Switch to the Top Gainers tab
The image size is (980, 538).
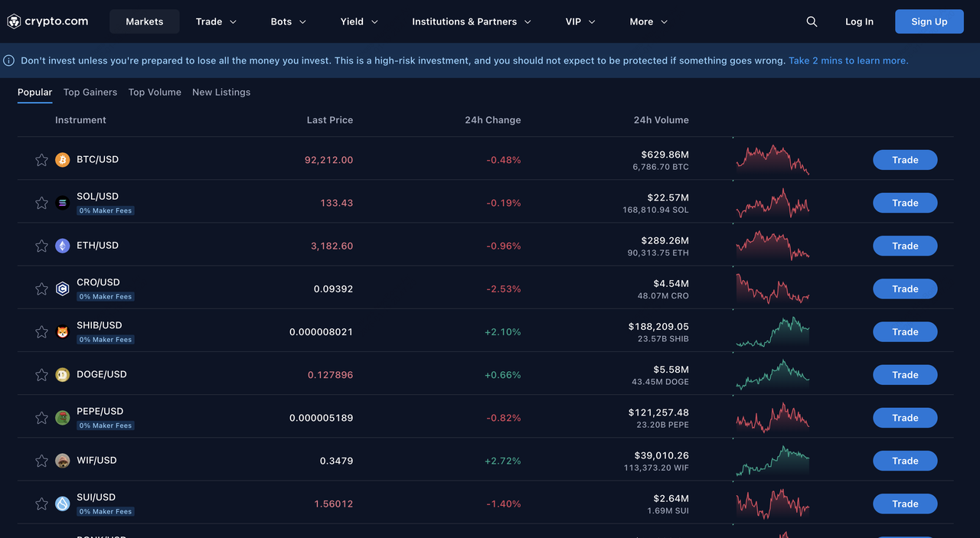pos(90,92)
